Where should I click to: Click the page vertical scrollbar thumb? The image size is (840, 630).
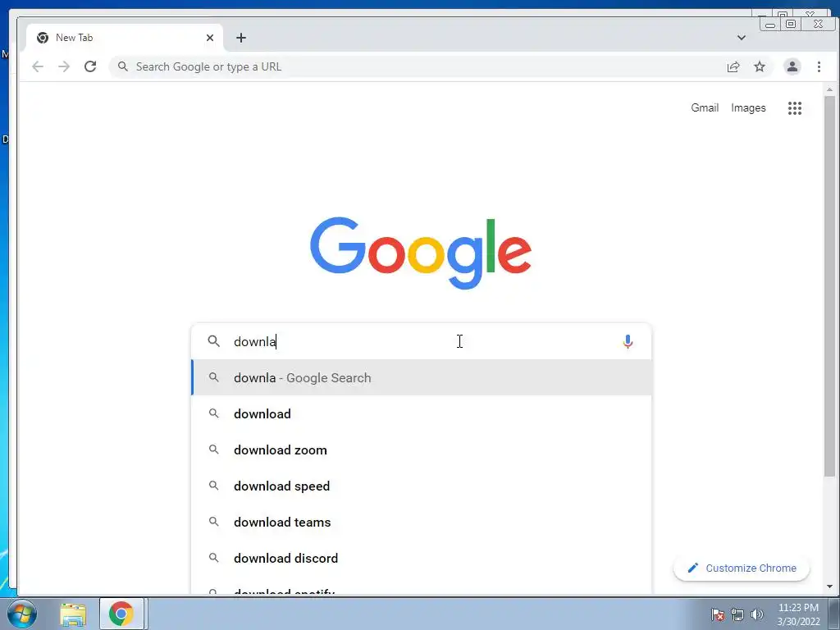tap(829, 285)
